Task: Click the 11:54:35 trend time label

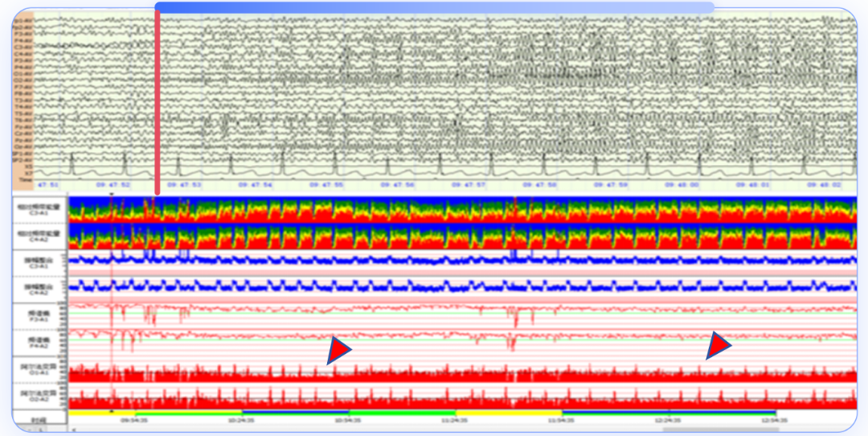Action: click(562, 421)
